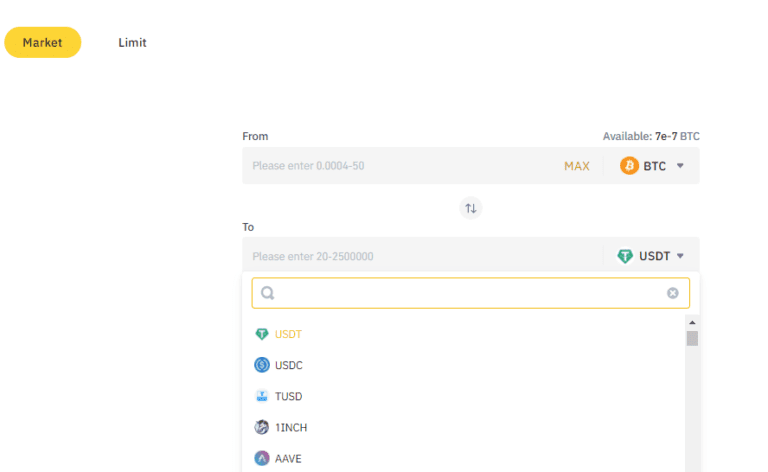
Task: Click the MAX amount button
Action: click(x=576, y=166)
